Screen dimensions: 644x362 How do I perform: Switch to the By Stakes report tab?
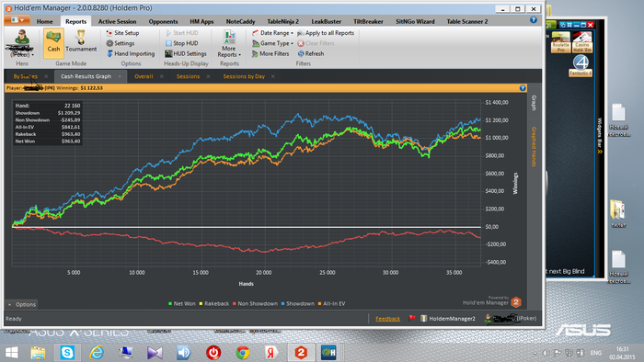pos(25,76)
